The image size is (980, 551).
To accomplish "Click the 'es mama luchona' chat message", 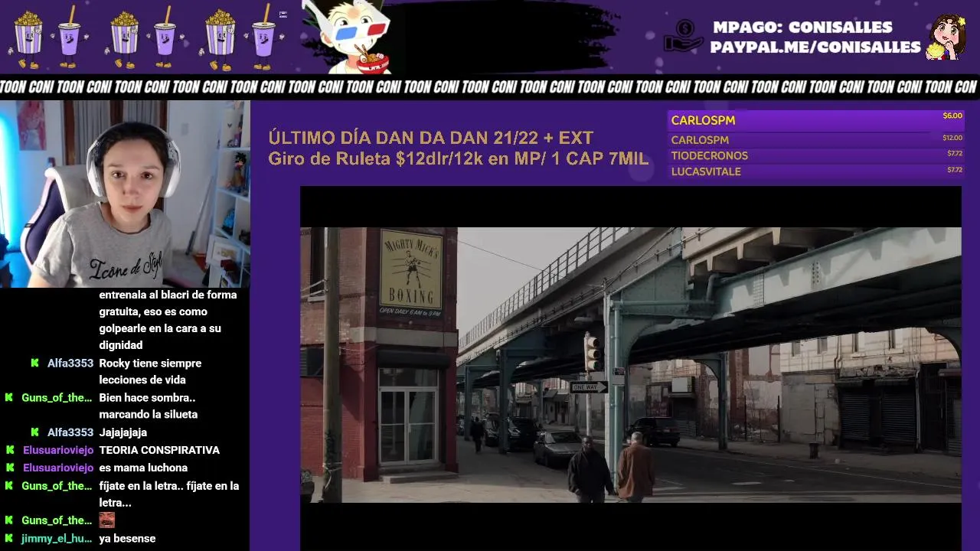I will [143, 468].
